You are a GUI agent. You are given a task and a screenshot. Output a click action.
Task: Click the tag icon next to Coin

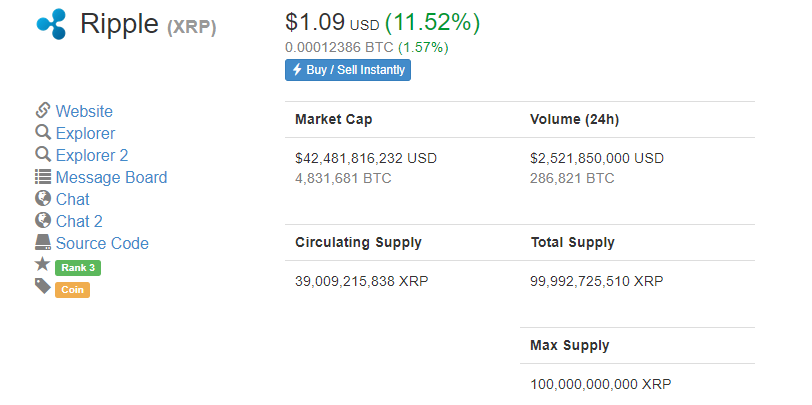pyautogui.click(x=43, y=286)
